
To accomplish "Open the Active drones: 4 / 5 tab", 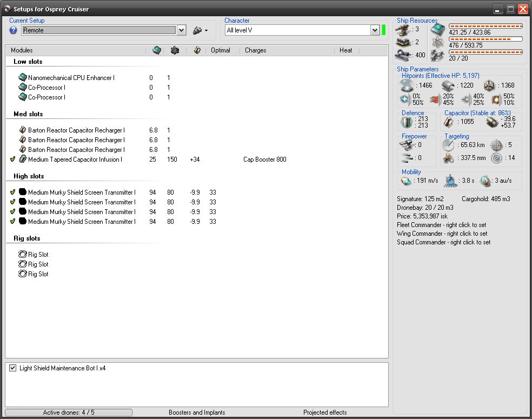I will 69,412.
